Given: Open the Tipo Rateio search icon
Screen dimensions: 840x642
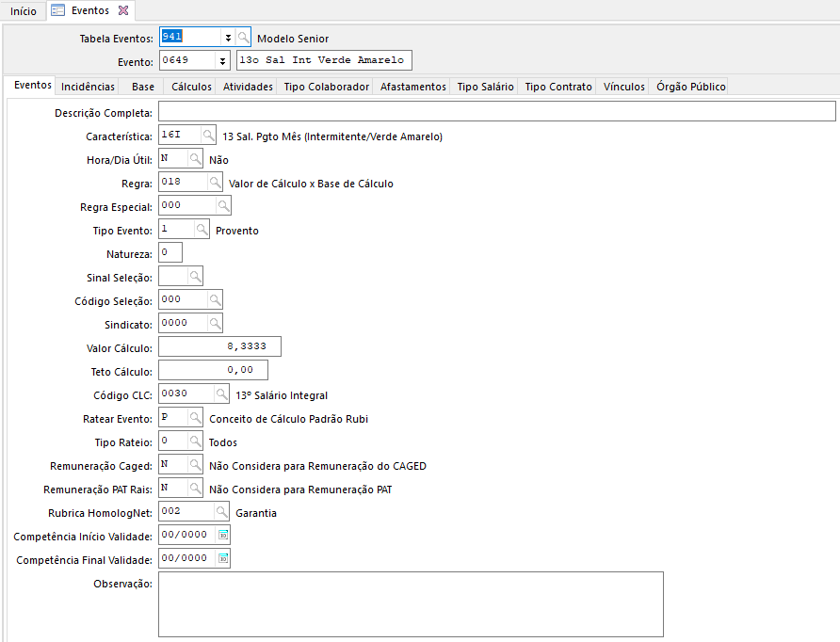Looking at the screenshot, I should 196,441.
